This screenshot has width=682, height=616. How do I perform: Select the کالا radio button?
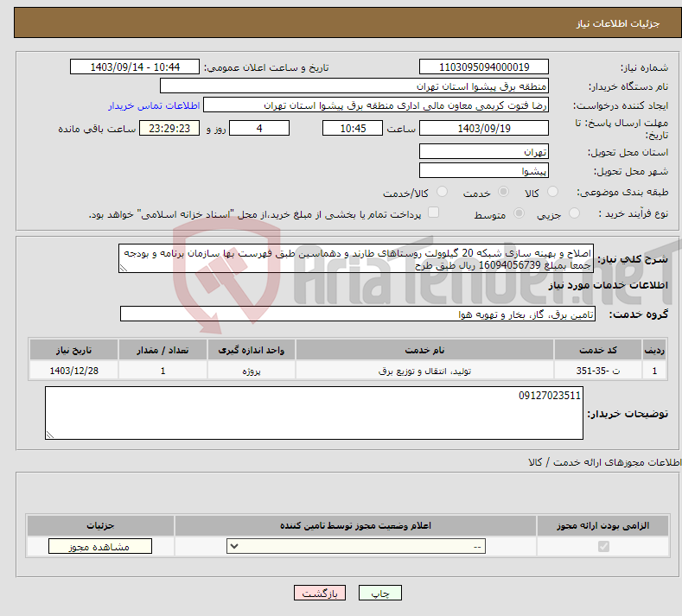(553, 192)
